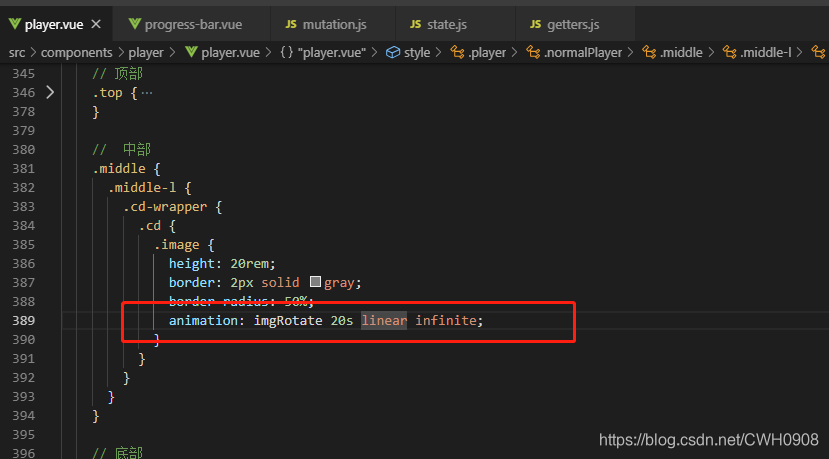Expand the folded .top block on line 346

click(x=50, y=93)
